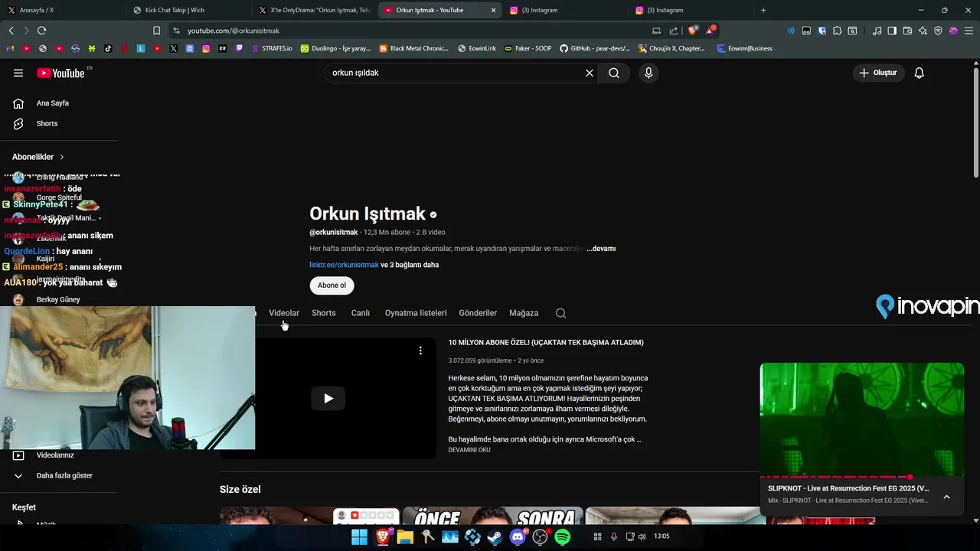Screen dimensions: 980x551
Task: Subscribe using the Abone ol button
Action: (332, 285)
